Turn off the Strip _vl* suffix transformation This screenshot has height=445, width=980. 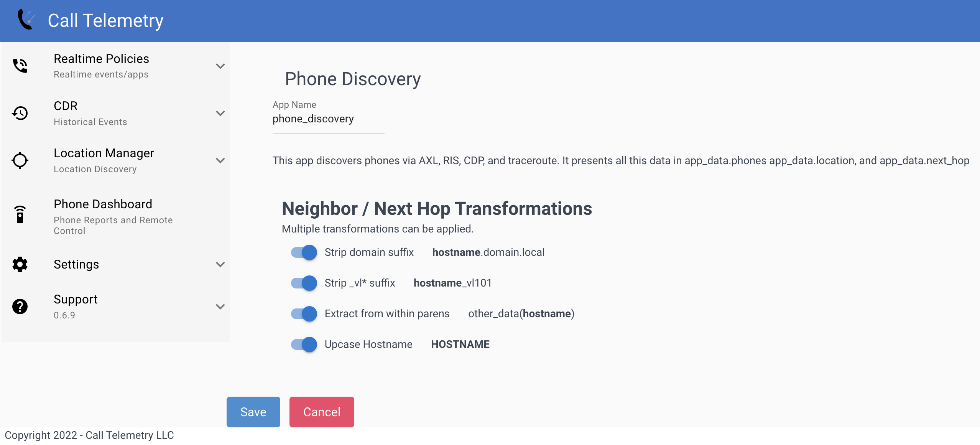(304, 283)
